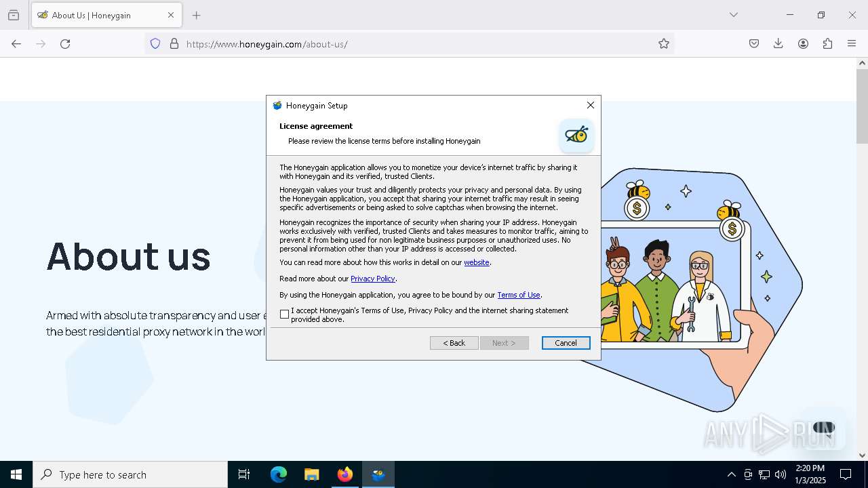Open the taskbar clock and date

click(x=810, y=474)
